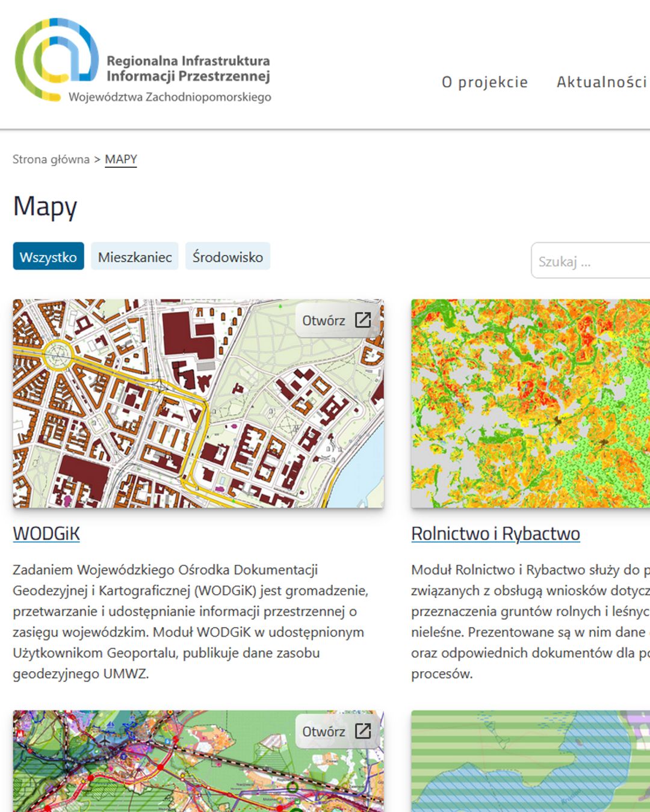Click the Regionalna Infrastruktura Informacji Przestrzennej logo
The height and width of the screenshot is (812, 650).
[143, 62]
